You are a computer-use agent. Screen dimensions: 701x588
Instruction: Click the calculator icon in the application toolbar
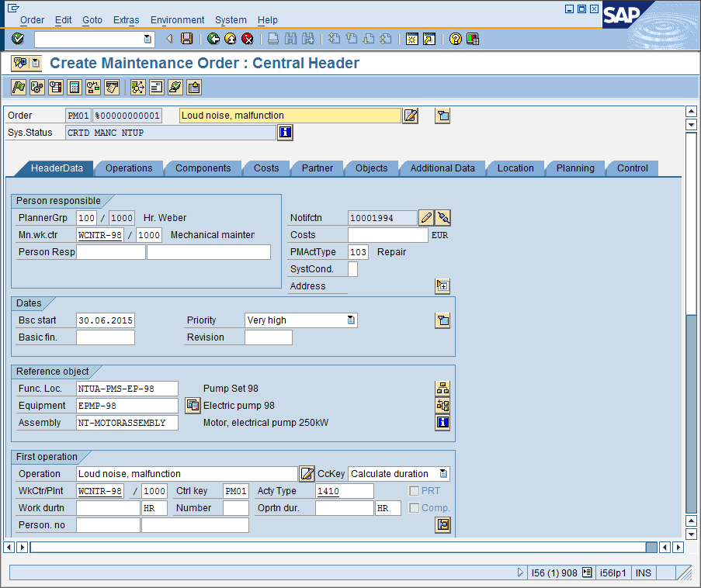[x=75, y=87]
